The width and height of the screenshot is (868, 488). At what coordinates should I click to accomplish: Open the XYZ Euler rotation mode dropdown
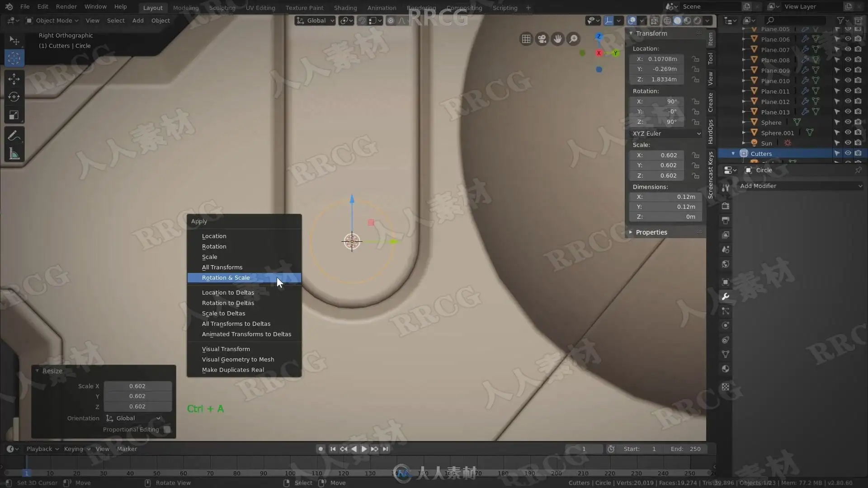pos(666,133)
